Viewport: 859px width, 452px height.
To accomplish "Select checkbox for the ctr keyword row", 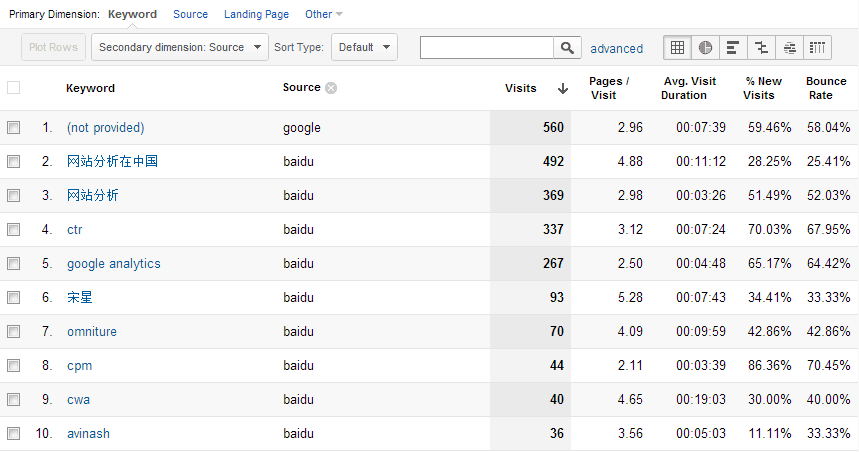I will click(x=14, y=230).
